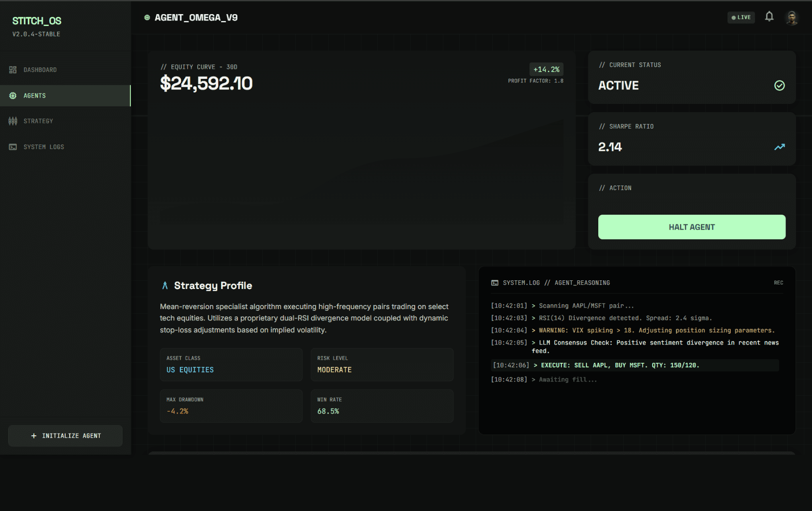This screenshot has width=812, height=511.
Task: Switch to the AGENT_REASONING log tab
Action: [582, 283]
